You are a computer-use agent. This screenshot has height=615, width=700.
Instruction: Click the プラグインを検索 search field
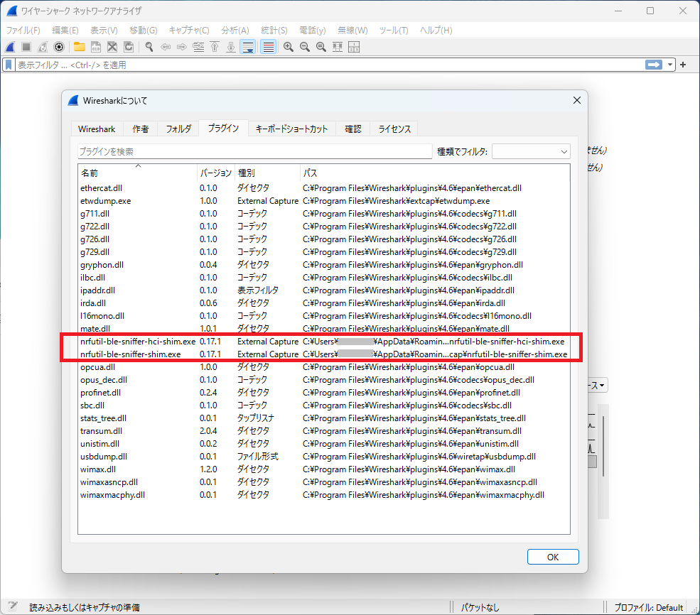[x=254, y=151]
